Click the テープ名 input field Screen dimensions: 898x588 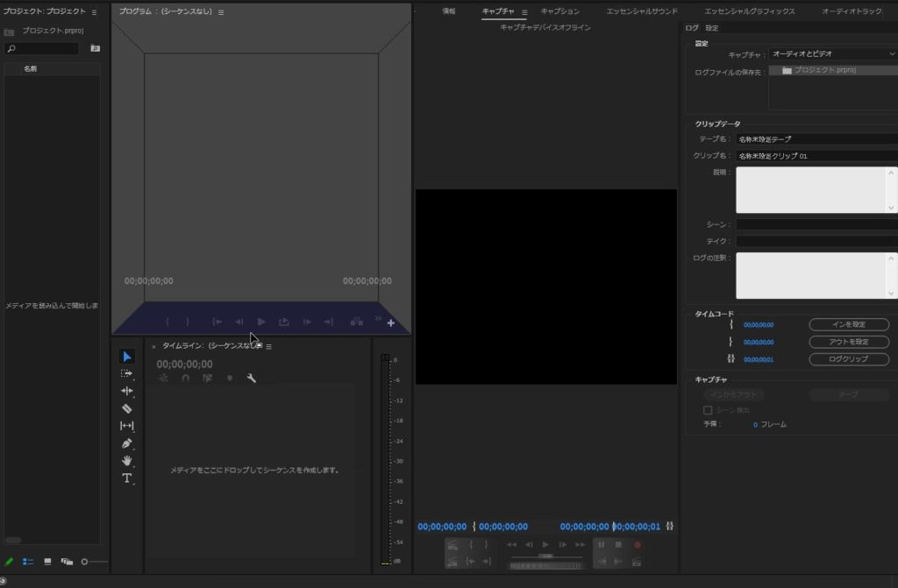point(816,138)
